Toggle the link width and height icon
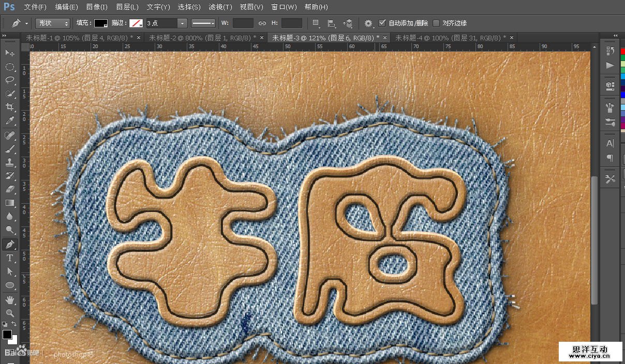The width and height of the screenshot is (625, 364). (x=262, y=23)
